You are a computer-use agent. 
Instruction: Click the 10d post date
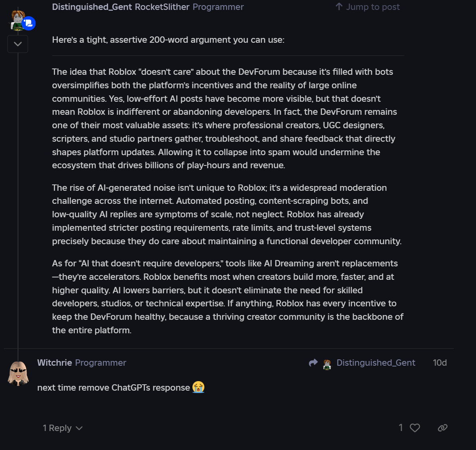coord(440,363)
